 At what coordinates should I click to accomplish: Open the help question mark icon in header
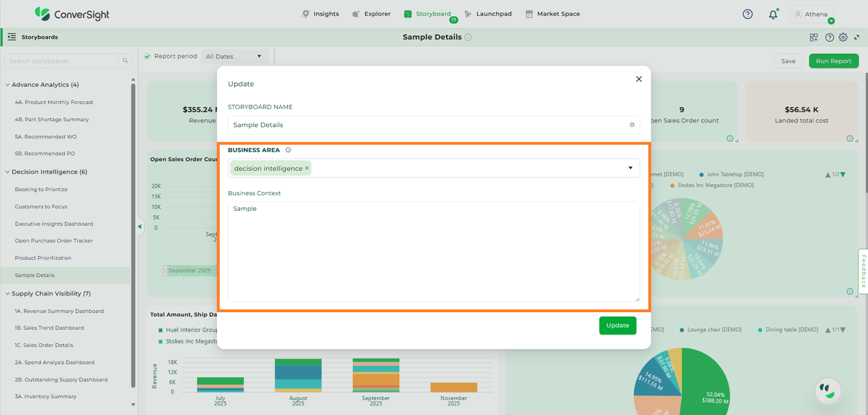click(748, 14)
